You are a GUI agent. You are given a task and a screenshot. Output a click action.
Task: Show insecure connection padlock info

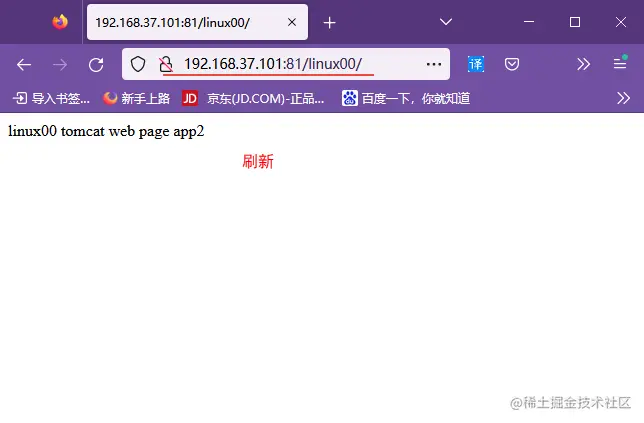(166, 64)
